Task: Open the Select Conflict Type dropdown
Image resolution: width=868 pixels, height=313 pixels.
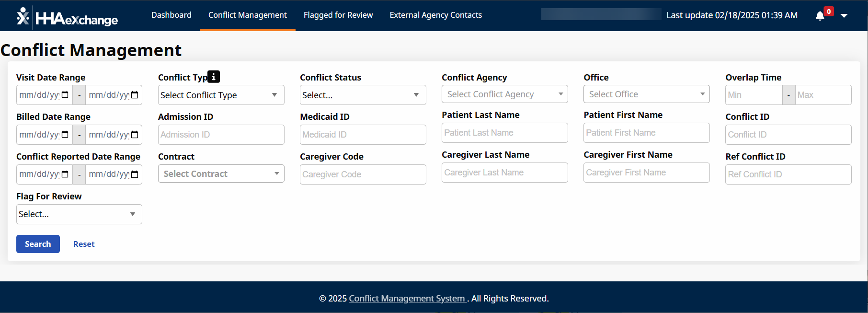Action: coord(221,95)
